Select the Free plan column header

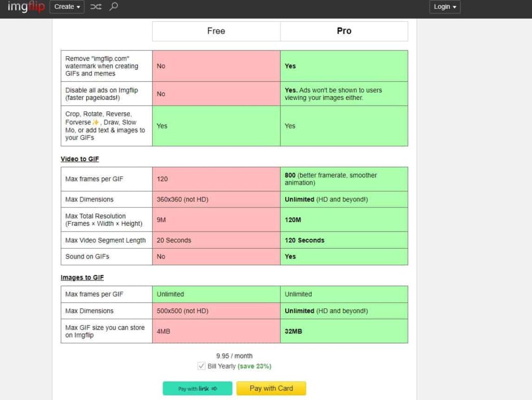pos(216,31)
